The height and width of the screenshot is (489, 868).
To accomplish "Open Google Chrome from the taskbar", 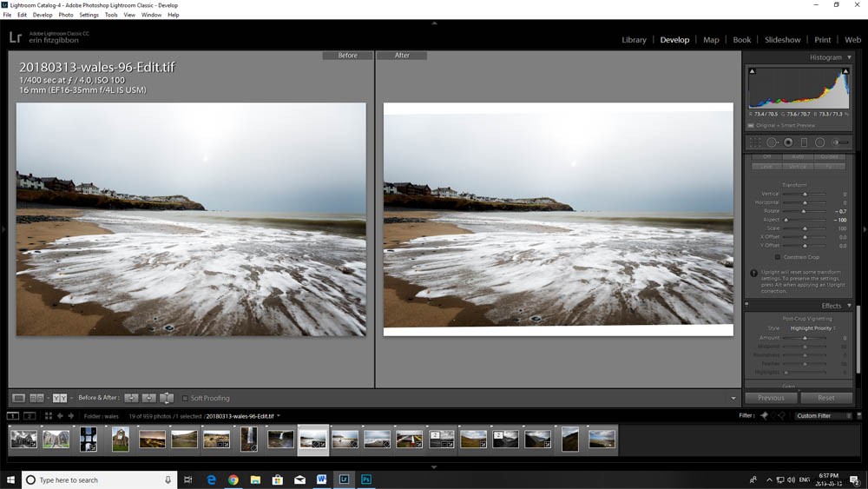I will pos(233,479).
